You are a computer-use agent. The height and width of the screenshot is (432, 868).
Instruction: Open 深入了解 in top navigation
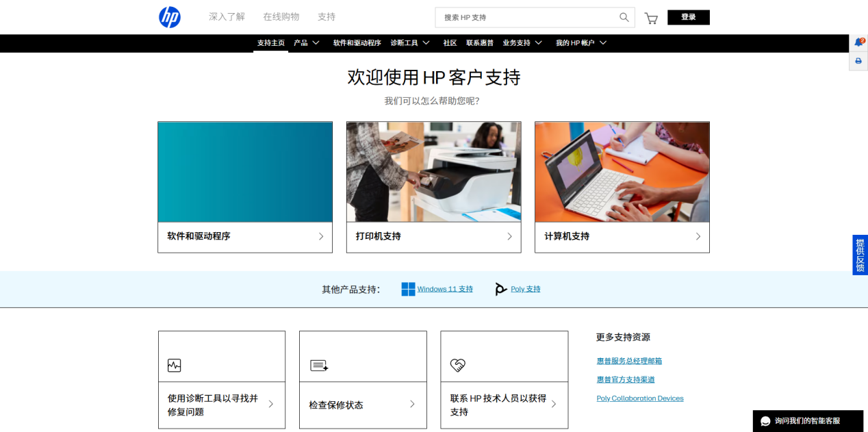(227, 16)
